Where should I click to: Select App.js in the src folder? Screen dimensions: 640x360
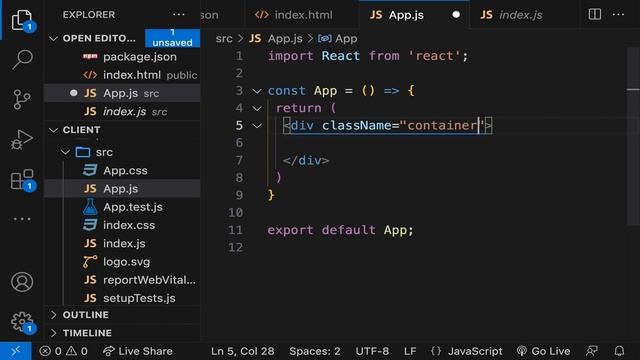[x=122, y=189]
